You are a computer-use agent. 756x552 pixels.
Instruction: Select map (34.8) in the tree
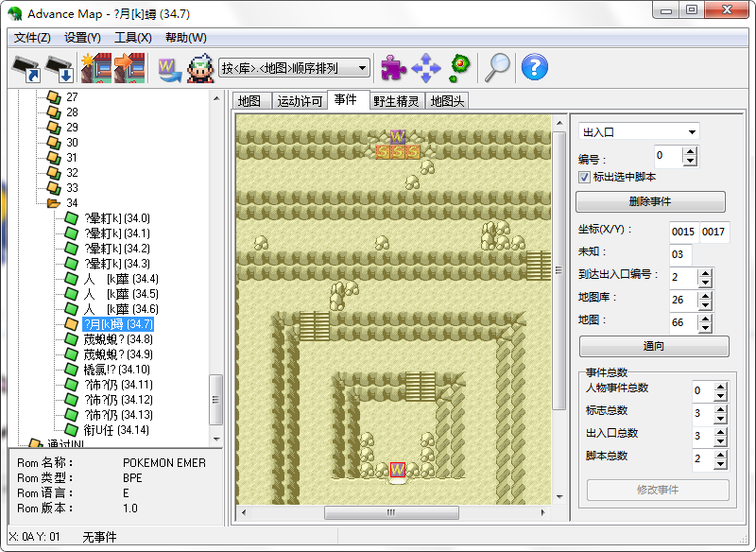click(x=118, y=339)
